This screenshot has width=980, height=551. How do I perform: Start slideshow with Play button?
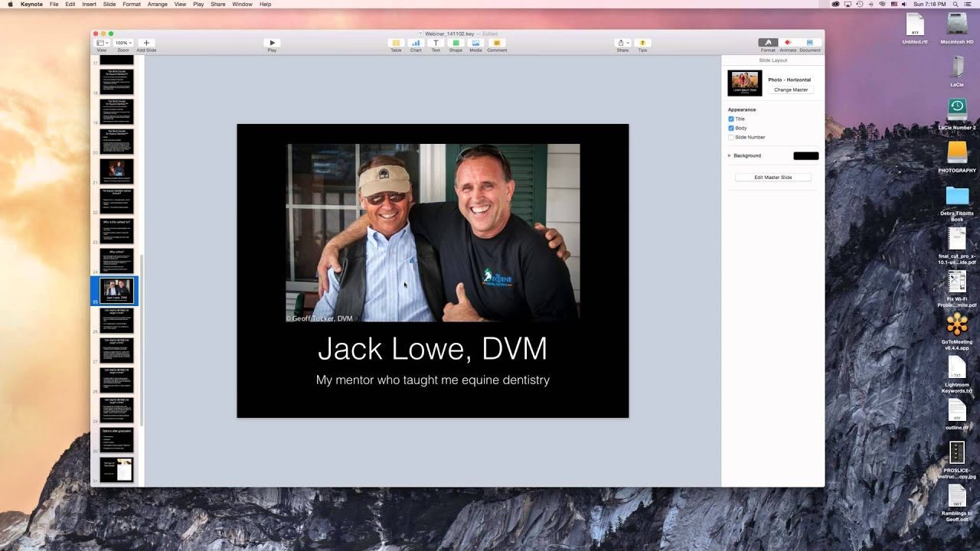coord(272,43)
